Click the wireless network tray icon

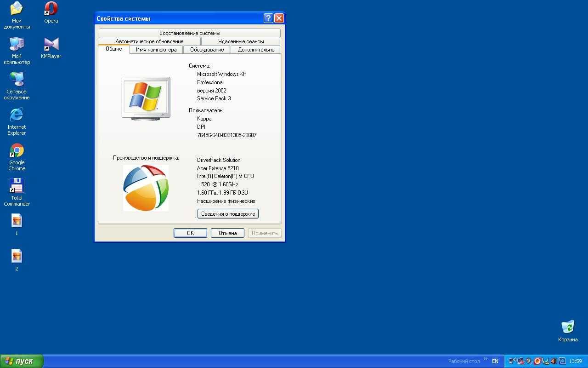(512, 361)
